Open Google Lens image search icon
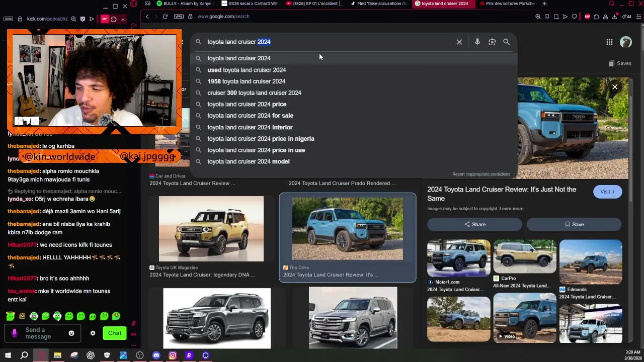The height and width of the screenshot is (362, 644). (x=492, y=42)
